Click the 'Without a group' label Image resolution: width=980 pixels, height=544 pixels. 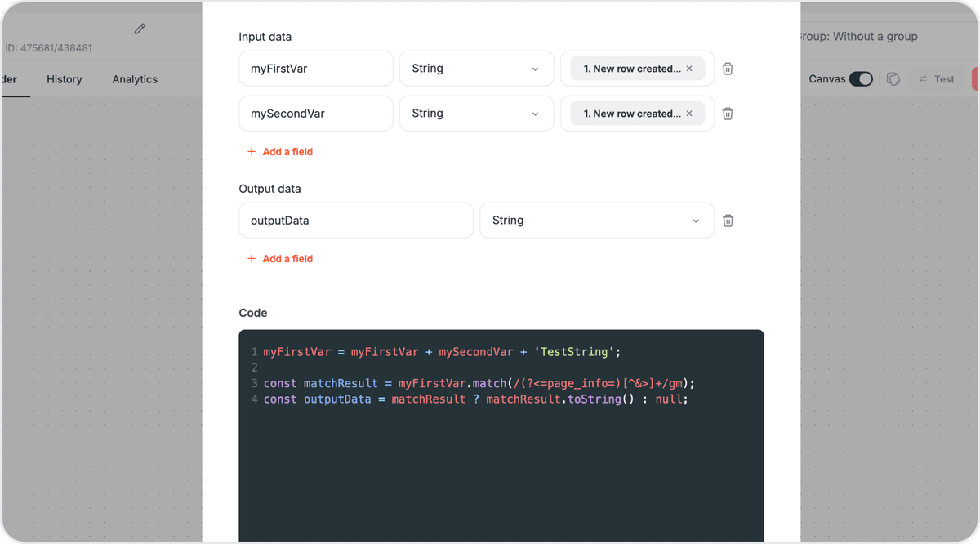[x=875, y=37]
